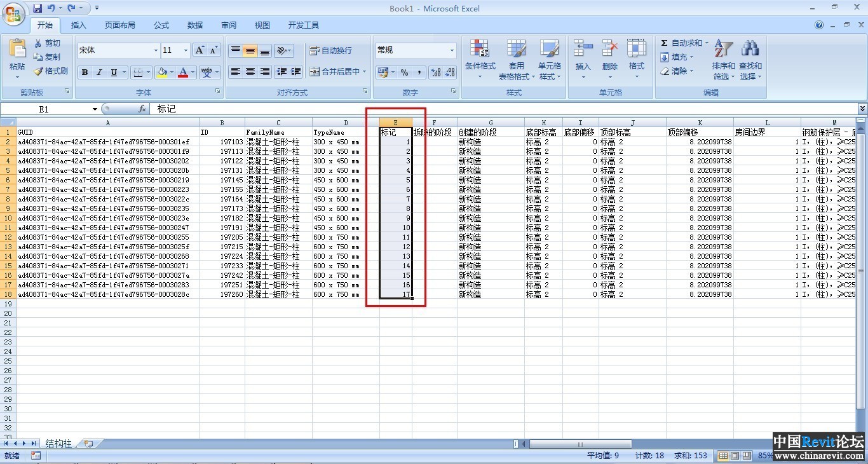Image resolution: width=868 pixels, height=464 pixels.
Task: Save the workbook from the quick access toolbar
Action: coord(37,8)
